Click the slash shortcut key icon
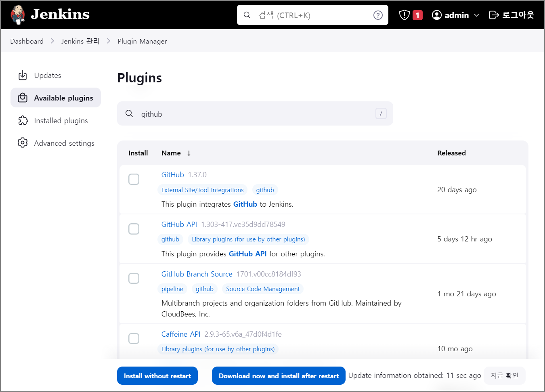Viewport: 545px width, 392px height. coord(381,113)
